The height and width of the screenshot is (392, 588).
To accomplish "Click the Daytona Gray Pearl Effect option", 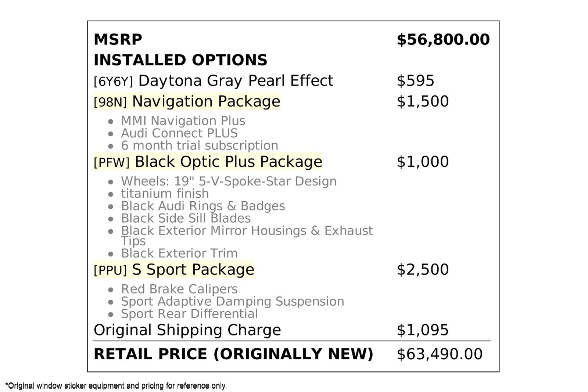I will [x=214, y=81].
